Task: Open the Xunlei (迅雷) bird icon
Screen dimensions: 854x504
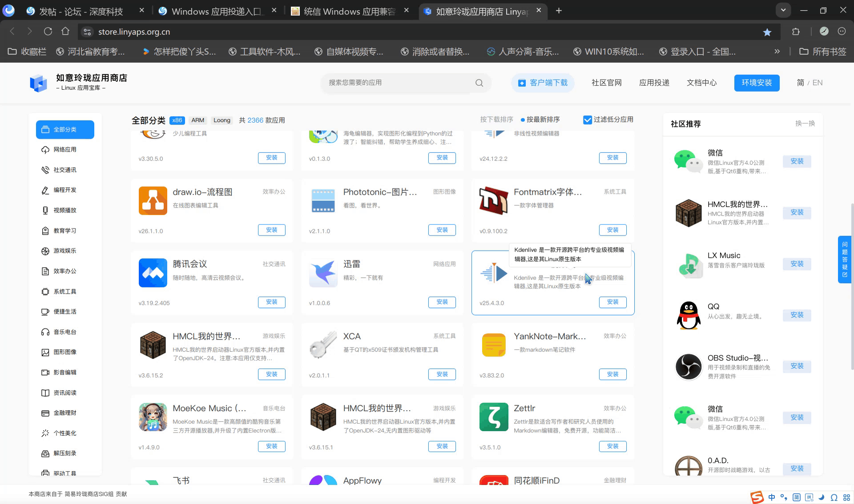Action: [x=323, y=272]
